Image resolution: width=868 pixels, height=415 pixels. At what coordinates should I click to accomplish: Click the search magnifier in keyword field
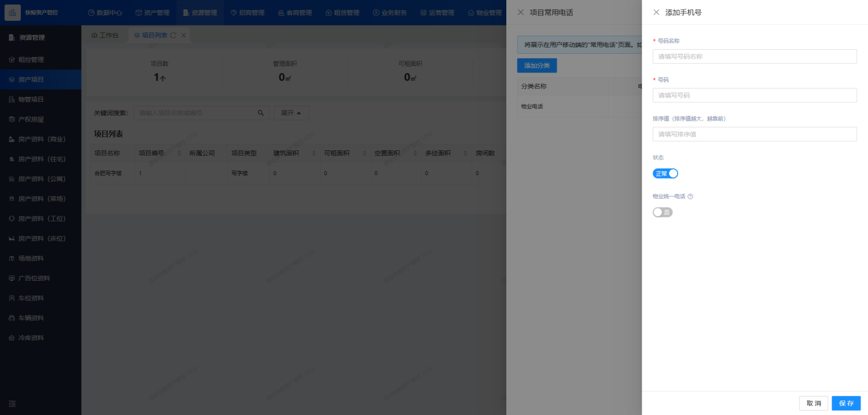[x=261, y=113]
